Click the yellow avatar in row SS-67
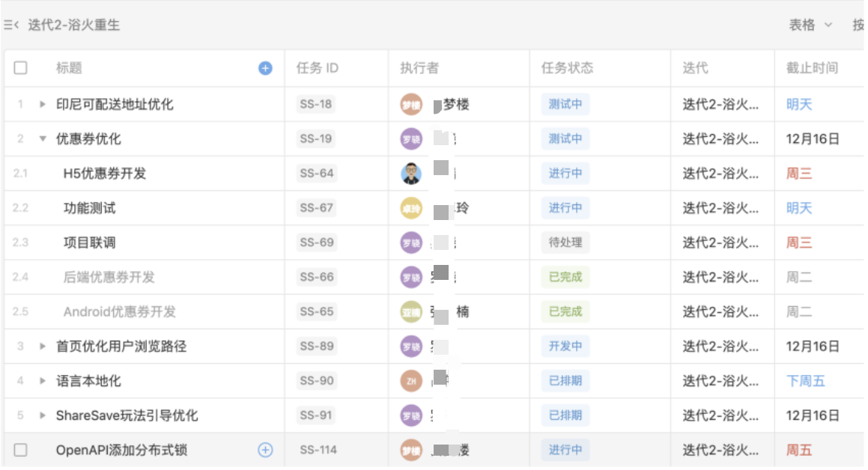 pos(411,208)
